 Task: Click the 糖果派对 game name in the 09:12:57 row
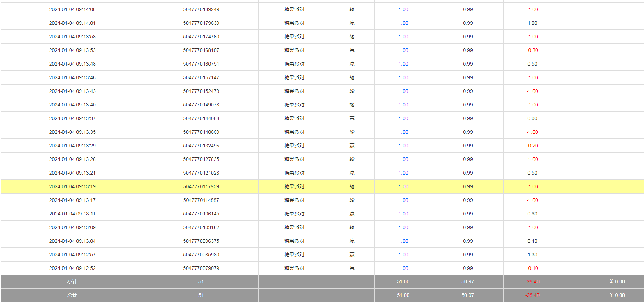click(x=294, y=255)
